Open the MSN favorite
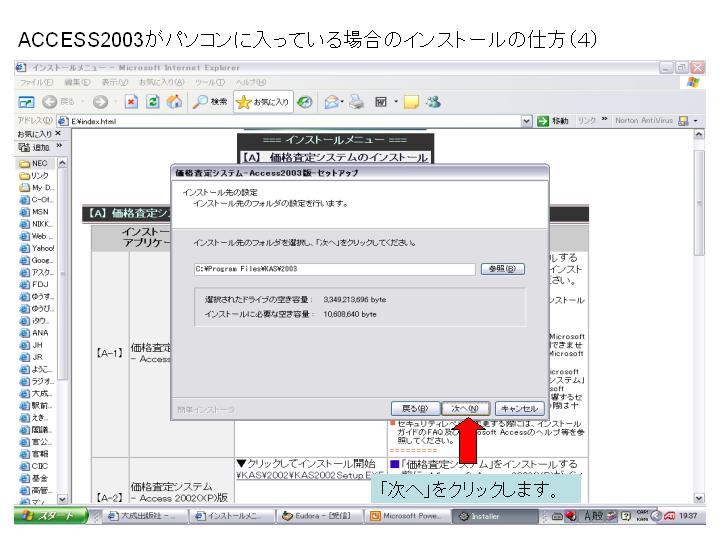The width and height of the screenshot is (720, 540). [x=34, y=212]
